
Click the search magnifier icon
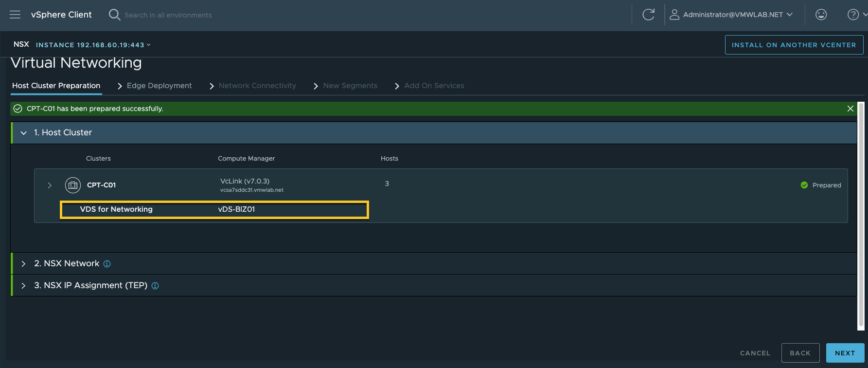point(114,15)
